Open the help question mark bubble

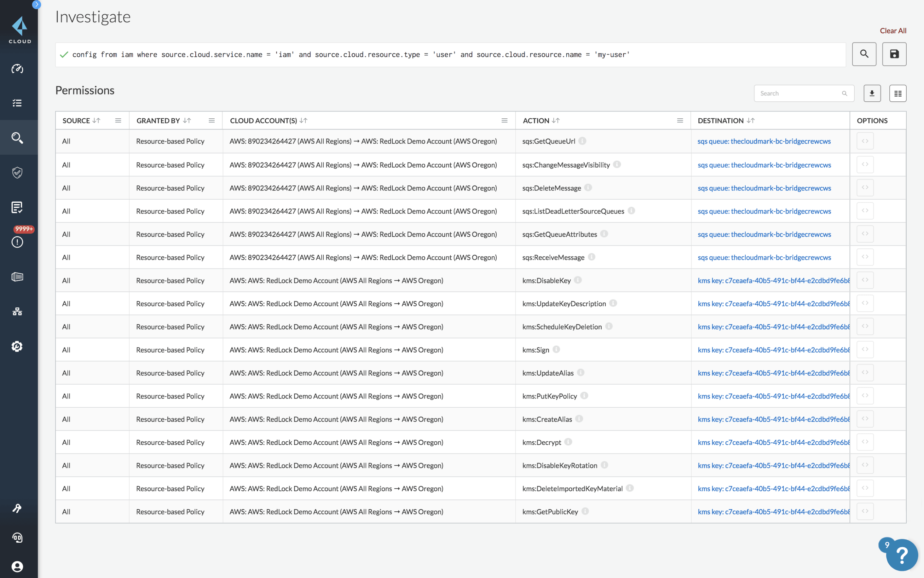coord(902,555)
